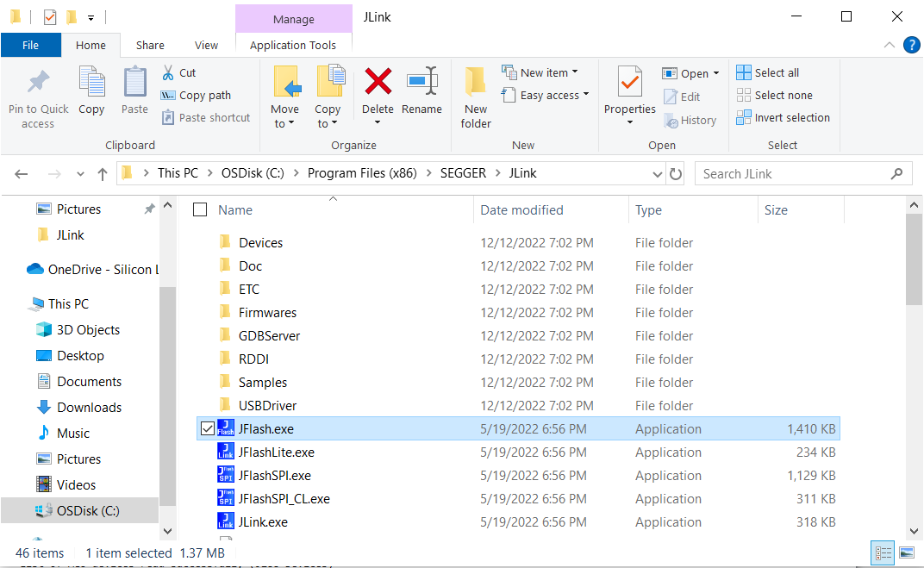Expand the Open dropdown arrow

point(716,73)
